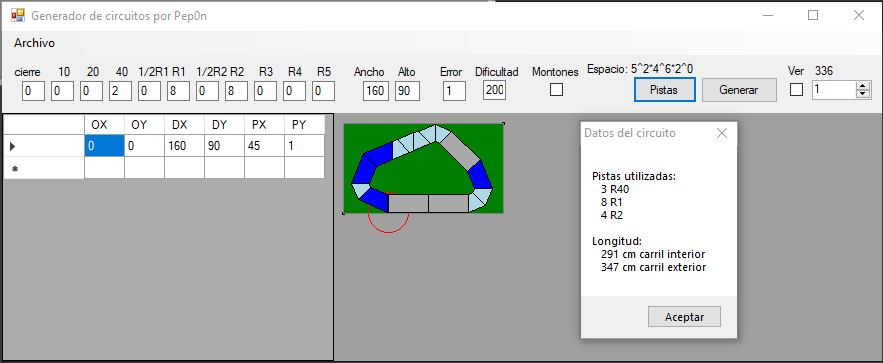
Task: Click the Generar button
Action: 739,90
